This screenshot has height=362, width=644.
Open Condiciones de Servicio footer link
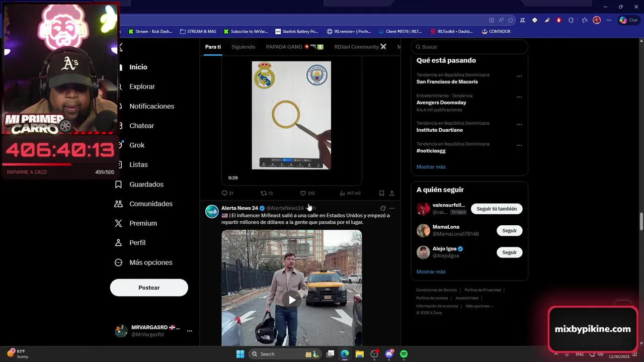coord(436,290)
